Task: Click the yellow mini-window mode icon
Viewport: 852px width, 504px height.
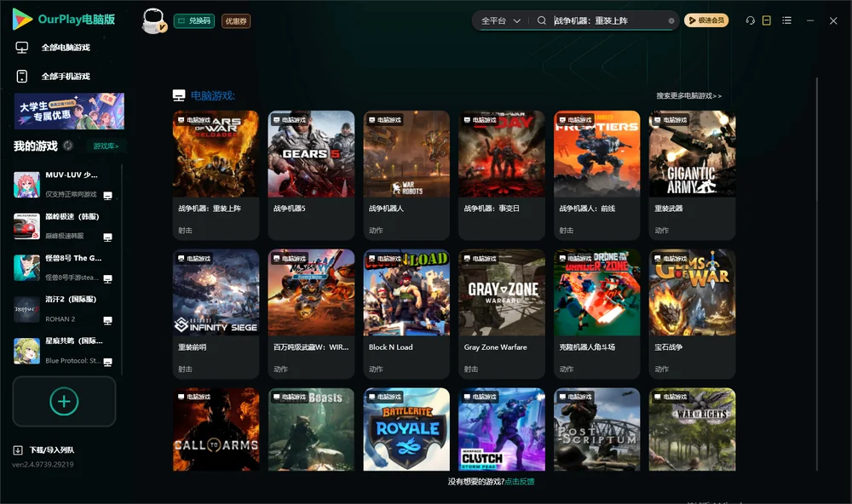Action: pos(767,20)
